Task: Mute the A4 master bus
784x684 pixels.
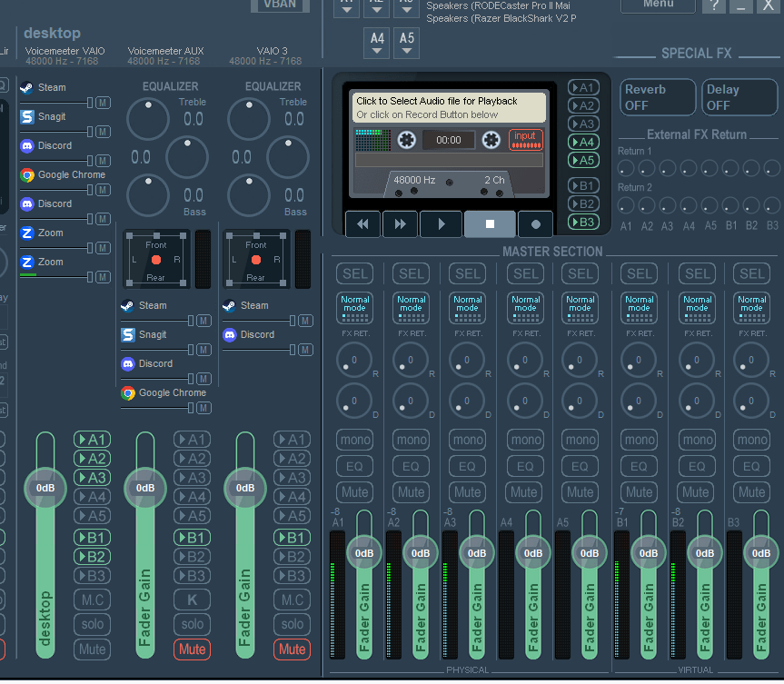Action: click(x=525, y=492)
